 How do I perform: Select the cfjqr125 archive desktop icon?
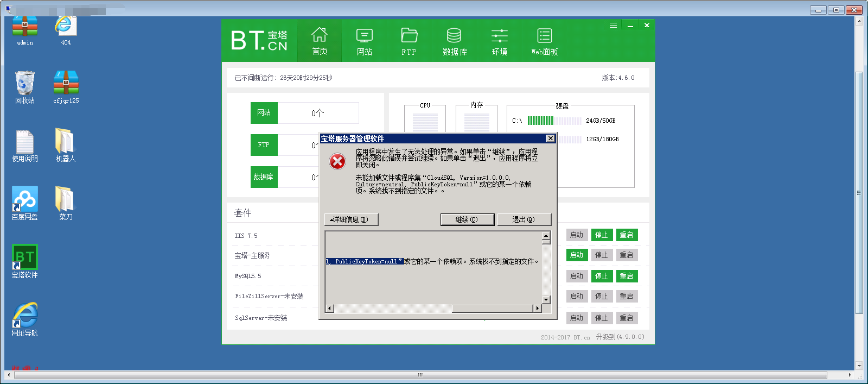[66, 87]
